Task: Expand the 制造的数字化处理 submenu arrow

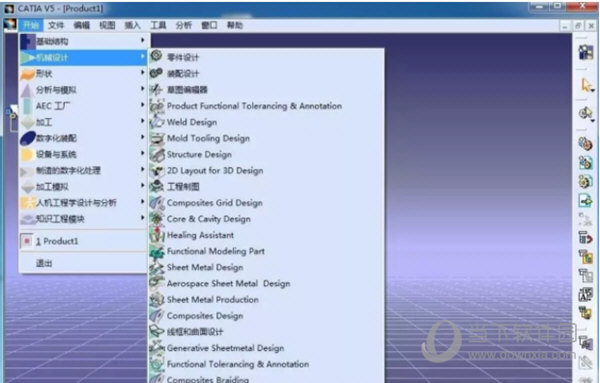Action: click(x=142, y=169)
